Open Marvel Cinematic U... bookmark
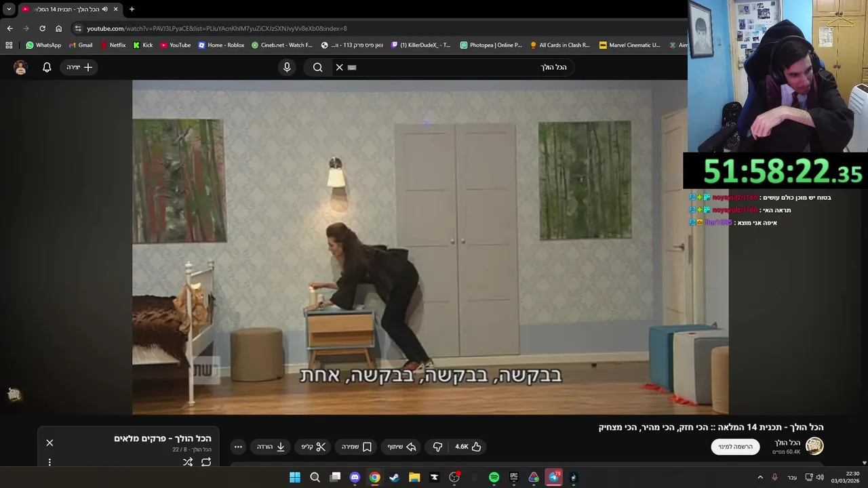The width and height of the screenshot is (868, 488). (x=629, y=45)
